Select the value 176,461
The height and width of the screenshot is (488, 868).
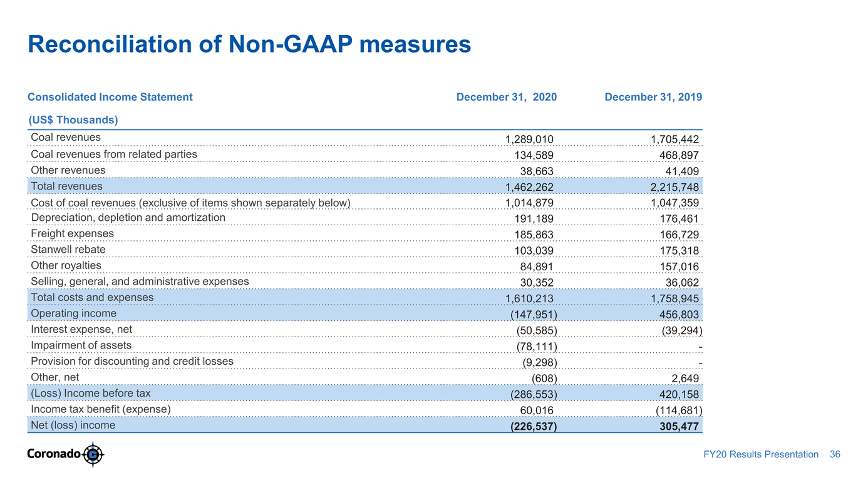click(679, 219)
